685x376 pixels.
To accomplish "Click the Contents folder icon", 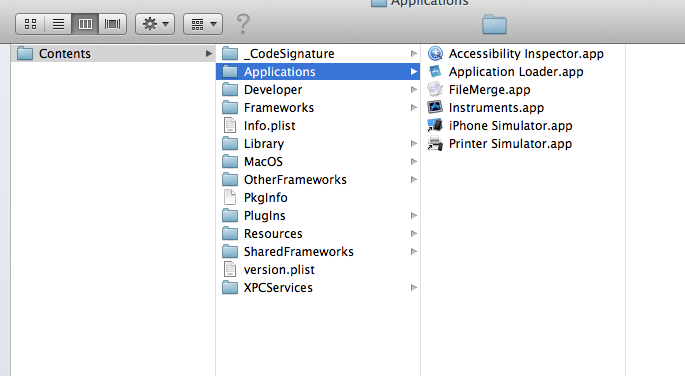I will pos(25,53).
